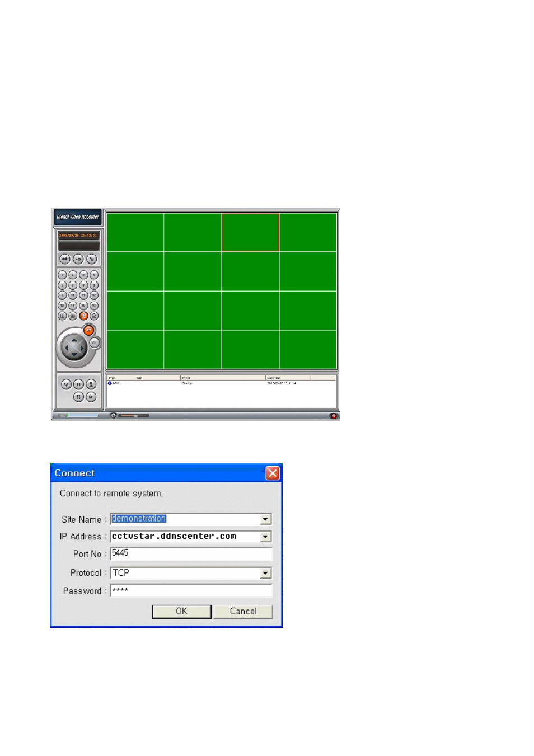Select the orange sixteen-split layout button
The width and height of the screenshot is (534, 756).
(x=83, y=316)
